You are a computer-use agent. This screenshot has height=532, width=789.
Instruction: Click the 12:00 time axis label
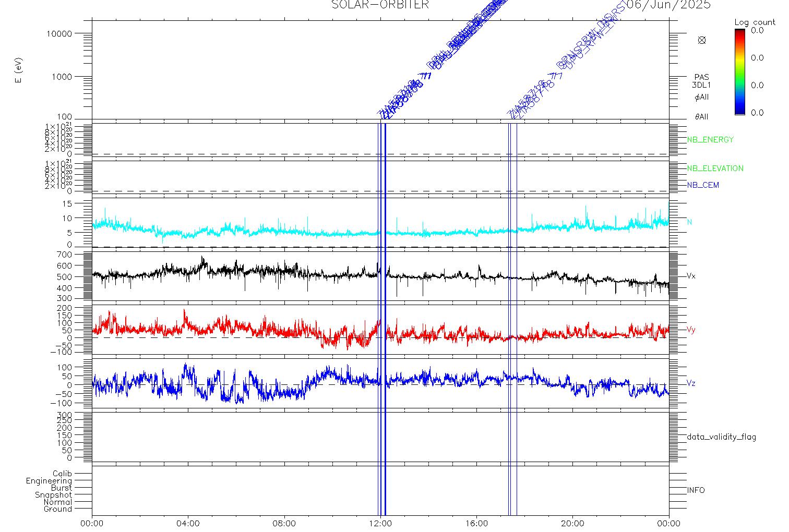tap(380, 524)
